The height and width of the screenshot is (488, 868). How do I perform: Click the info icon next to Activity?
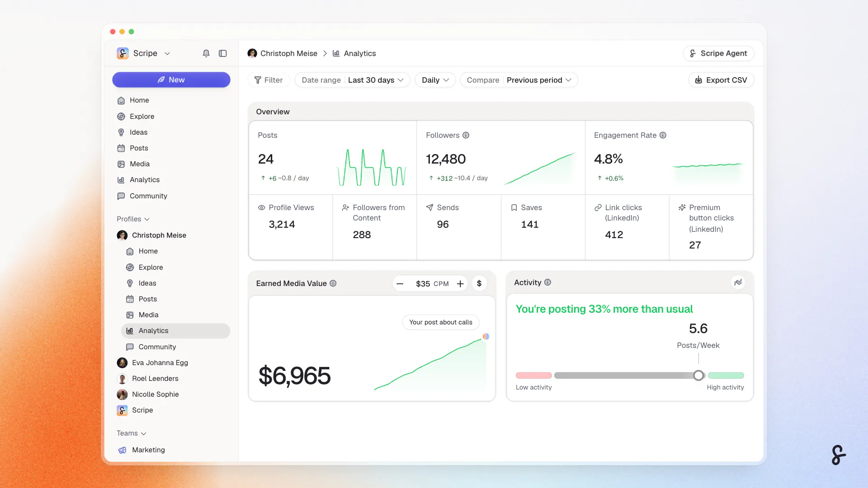tap(547, 282)
